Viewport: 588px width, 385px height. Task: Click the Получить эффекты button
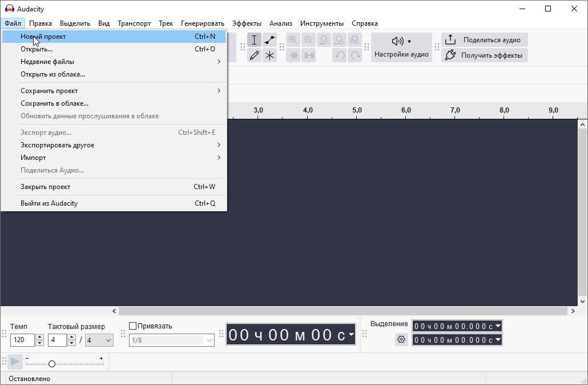click(x=485, y=55)
